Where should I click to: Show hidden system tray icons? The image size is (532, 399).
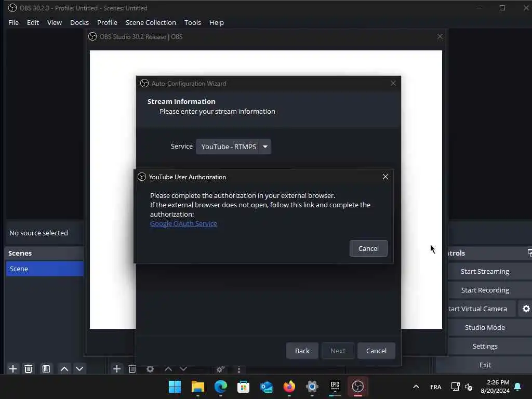(x=416, y=387)
